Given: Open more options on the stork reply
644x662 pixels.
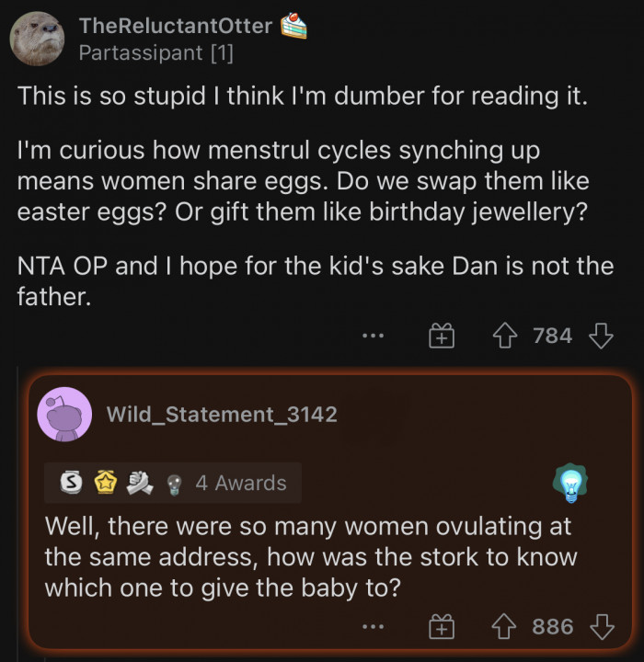Looking at the screenshot, I should pos(372,628).
